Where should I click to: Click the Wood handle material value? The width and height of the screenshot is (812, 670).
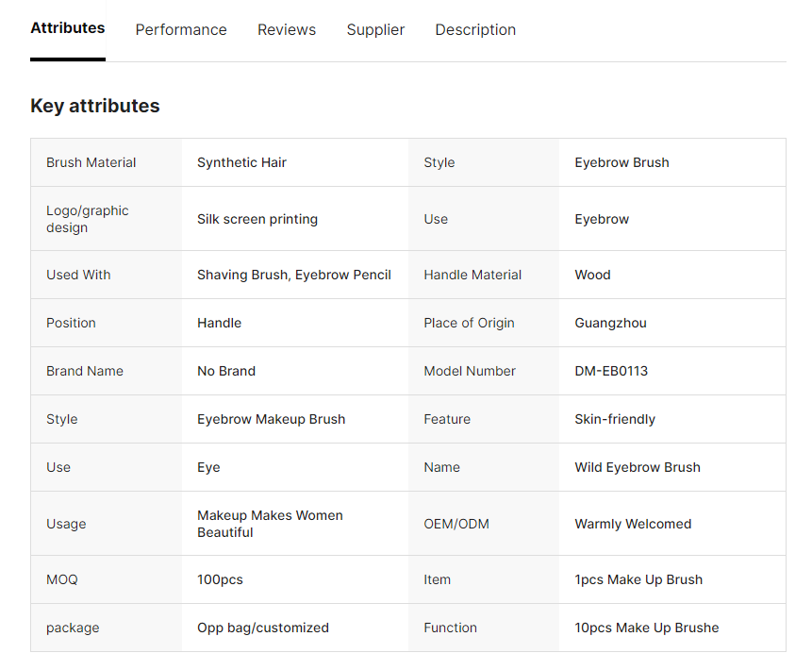(x=592, y=275)
